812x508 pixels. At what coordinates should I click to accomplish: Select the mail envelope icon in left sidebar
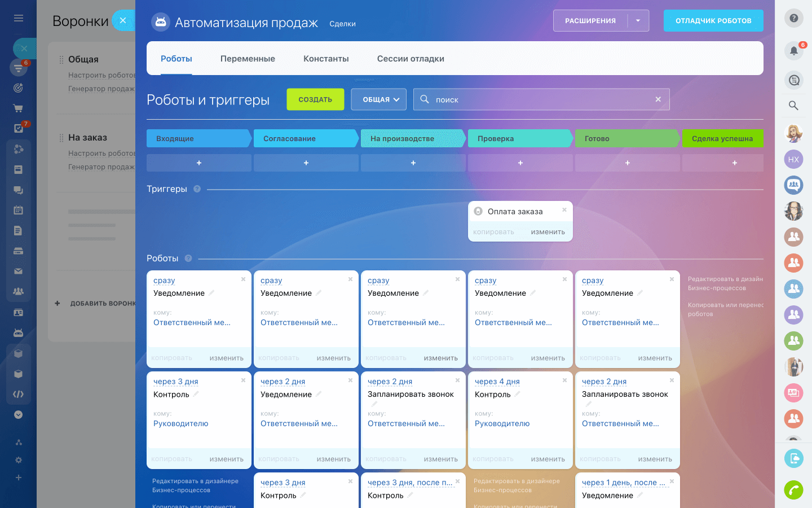point(18,271)
